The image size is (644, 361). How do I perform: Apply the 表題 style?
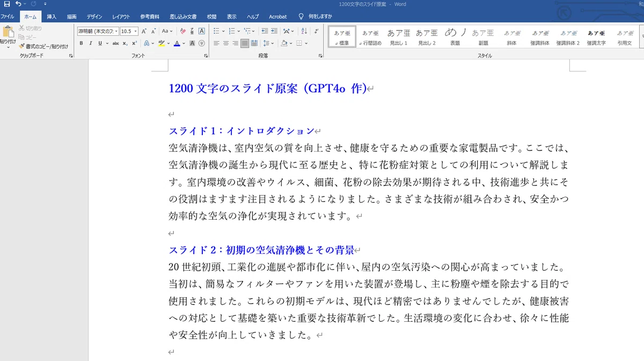click(455, 37)
